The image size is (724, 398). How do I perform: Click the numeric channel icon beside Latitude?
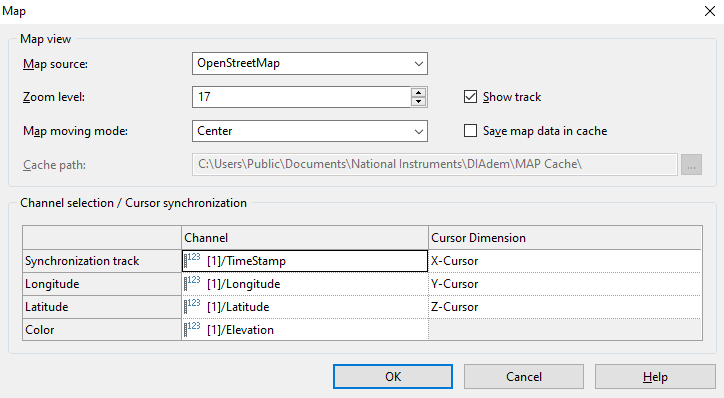(x=192, y=307)
